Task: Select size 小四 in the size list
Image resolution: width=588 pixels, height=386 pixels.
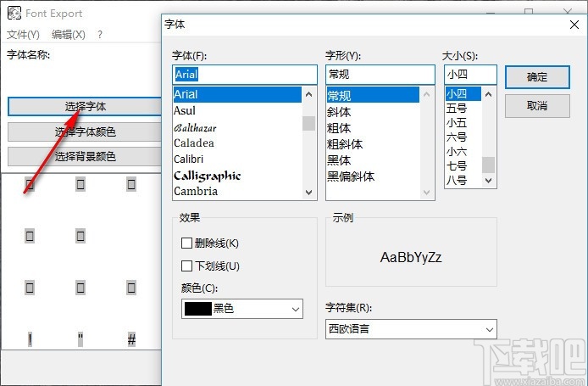Action: (x=463, y=94)
